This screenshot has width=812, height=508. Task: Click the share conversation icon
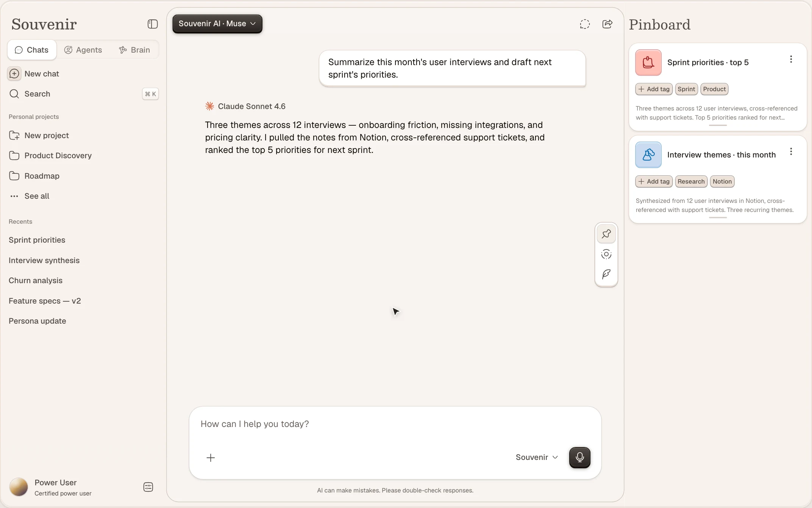(607, 24)
